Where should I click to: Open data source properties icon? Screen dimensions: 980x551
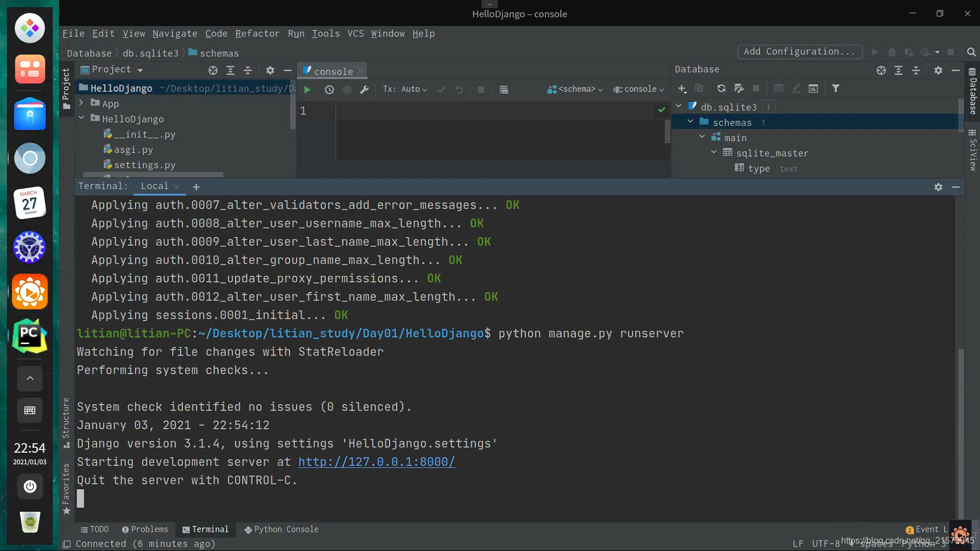pos(739,88)
